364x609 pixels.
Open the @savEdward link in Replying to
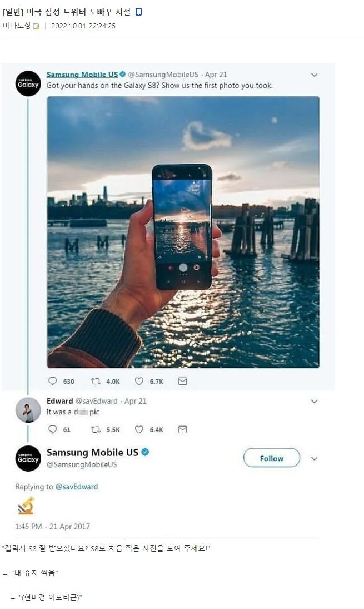click(77, 487)
